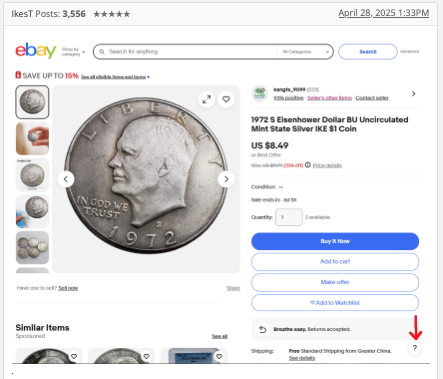Click the Buy It Now button
Viewport: 443px width, 379px height.
click(x=335, y=241)
